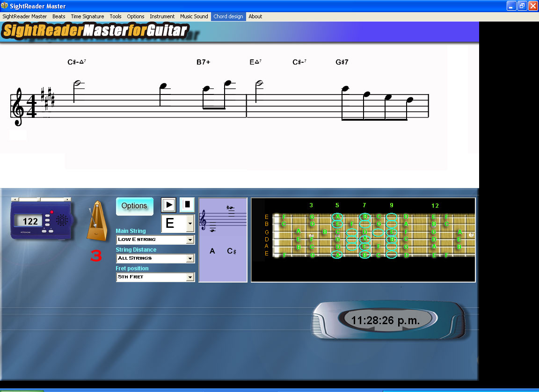Click right arrow of tempo slider
539x392 pixels.
point(68,199)
